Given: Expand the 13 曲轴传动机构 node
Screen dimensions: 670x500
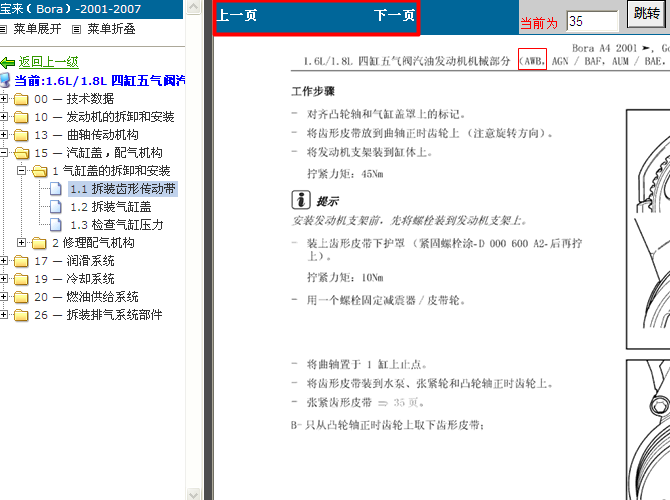Looking at the screenshot, I should point(3,135).
